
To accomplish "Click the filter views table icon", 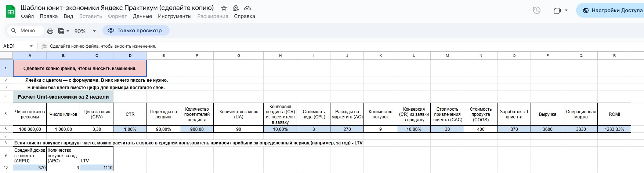I will (61, 31).
